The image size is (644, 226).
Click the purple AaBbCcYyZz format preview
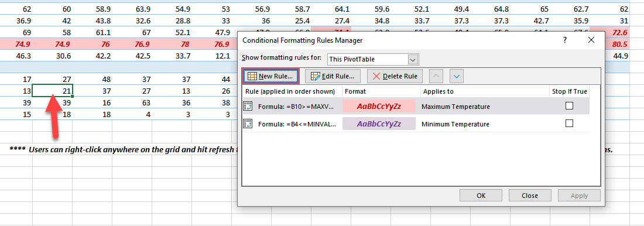click(379, 124)
